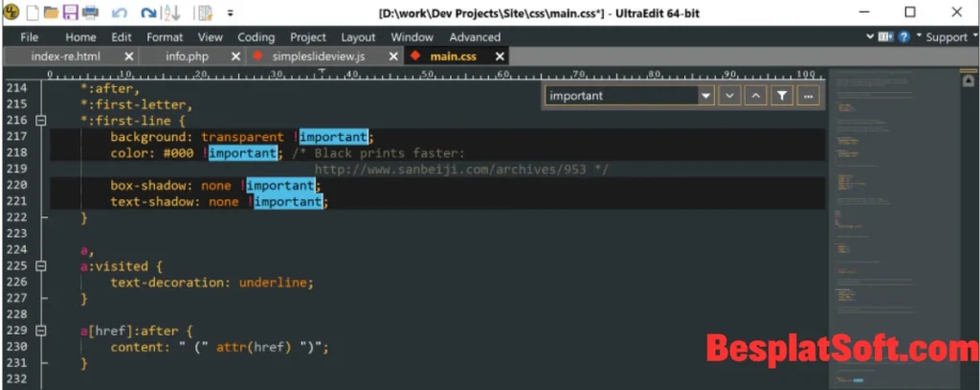Save the file with the floppy icon
The height and width of the screenshot is (390, 980).
tap(71, 11)
